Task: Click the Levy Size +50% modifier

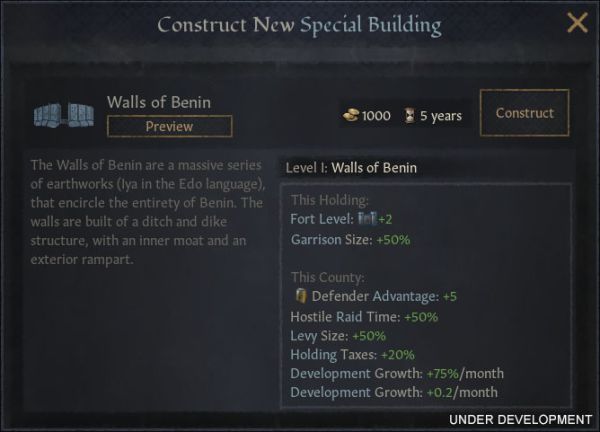Action: click(x=338, y=336)
